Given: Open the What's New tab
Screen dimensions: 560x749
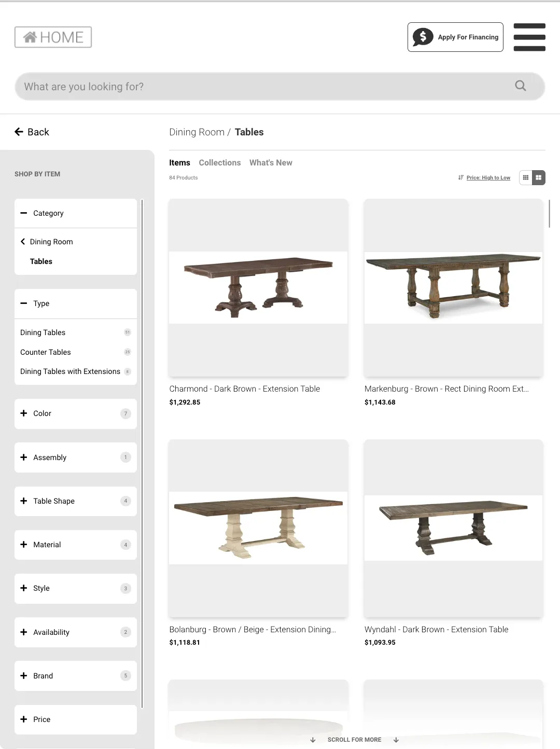Looking at the screenshot, I should pos(271,163).
